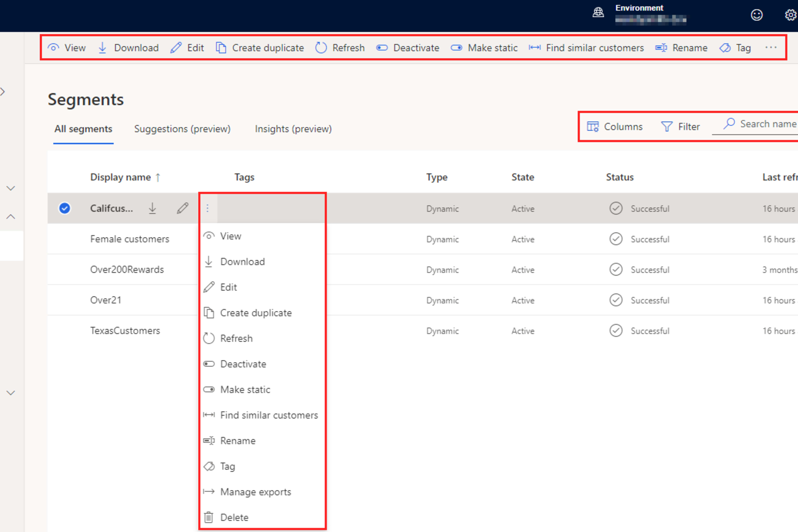Click Find similar customers in top command bar

point(586,48)
